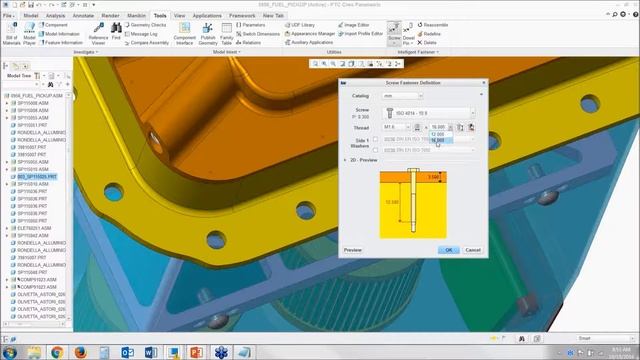This screenshot has width=640, height=360.
Task: Enable the second washer checkbox
Action: point(376,150)
